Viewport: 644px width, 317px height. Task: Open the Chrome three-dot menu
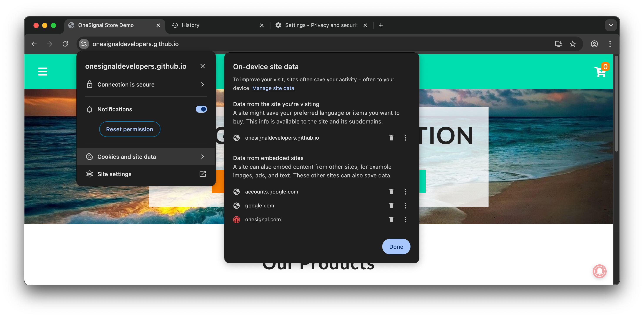click(610, 44)
